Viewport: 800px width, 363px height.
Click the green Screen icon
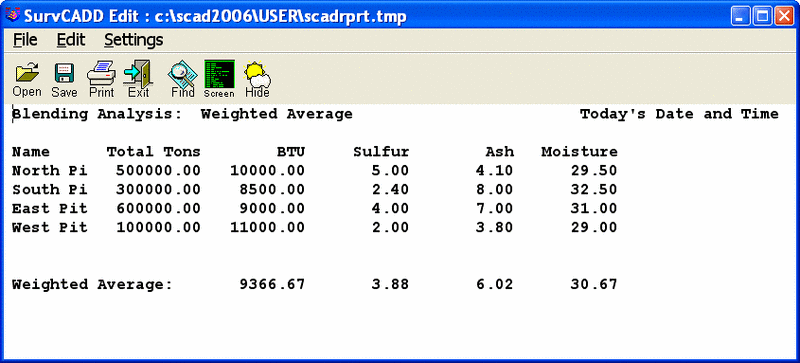219,79
